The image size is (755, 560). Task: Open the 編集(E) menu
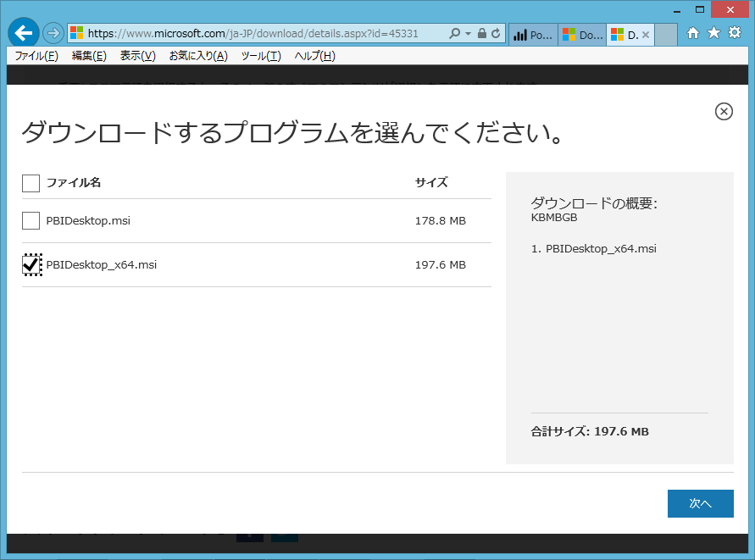coord(89,56)
